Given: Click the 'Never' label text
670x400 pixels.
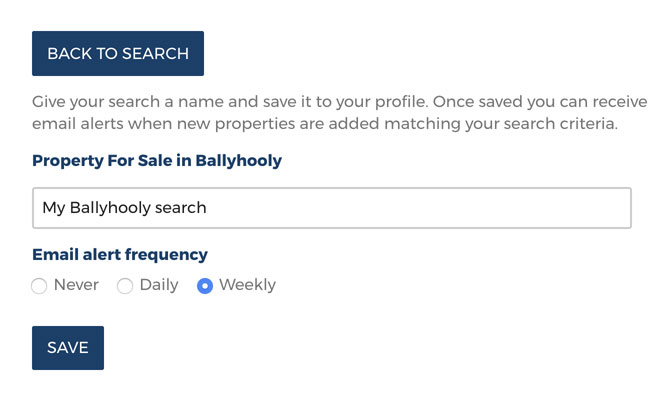Looking at the screenshot, I should (76, 285).
